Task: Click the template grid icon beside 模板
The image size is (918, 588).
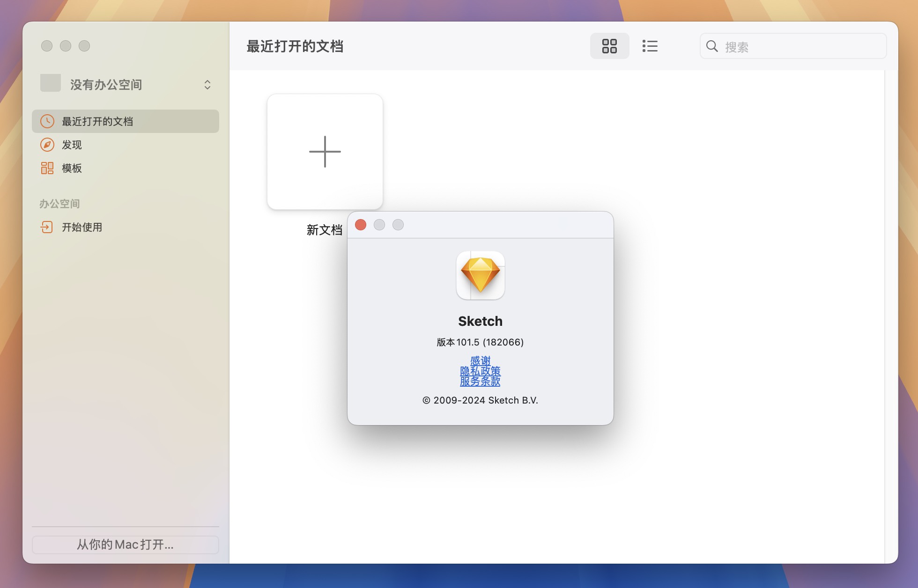Action: [x=47, y=168]
